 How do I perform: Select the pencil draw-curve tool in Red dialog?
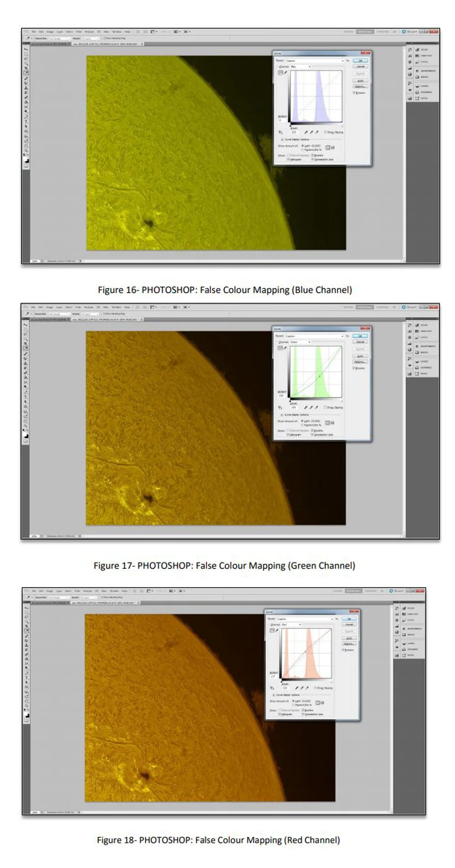pos(277,630)
